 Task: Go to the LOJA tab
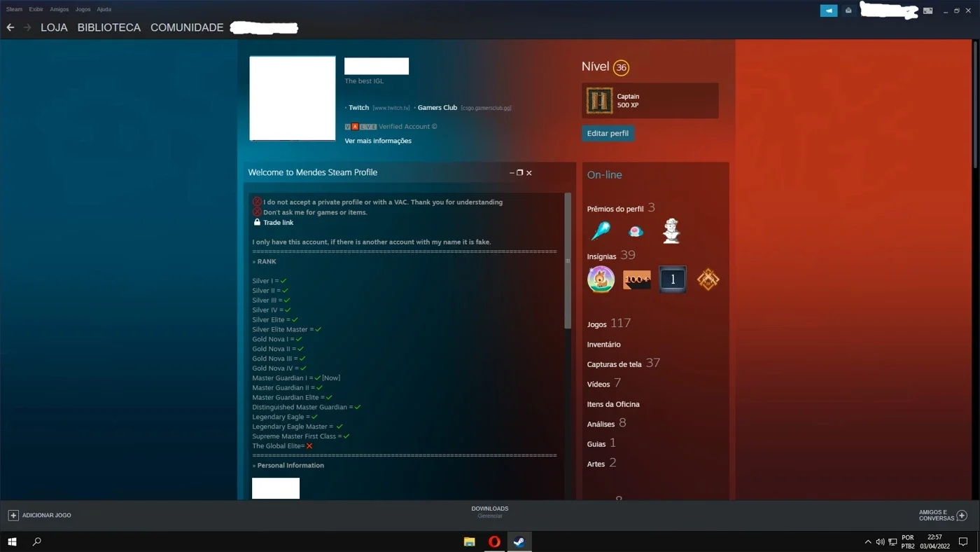click(x=54, y=27)
